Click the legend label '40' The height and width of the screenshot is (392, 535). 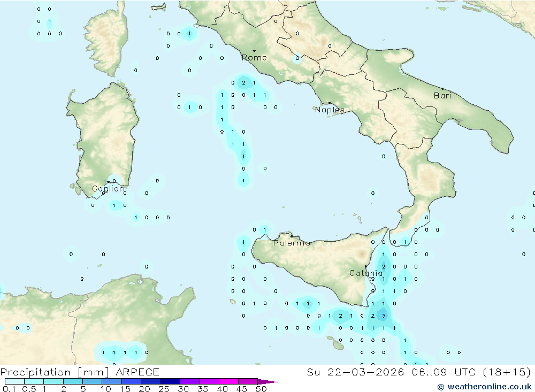pos(223,389)
